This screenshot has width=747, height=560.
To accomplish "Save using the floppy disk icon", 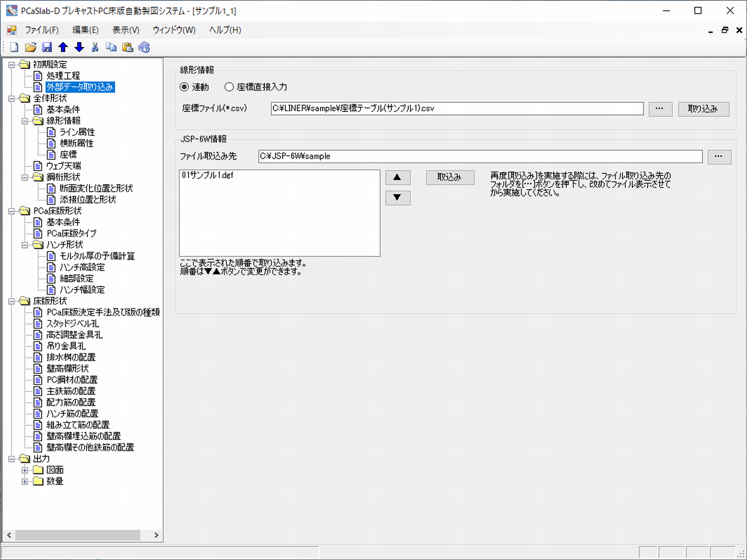I will (47, 47).
